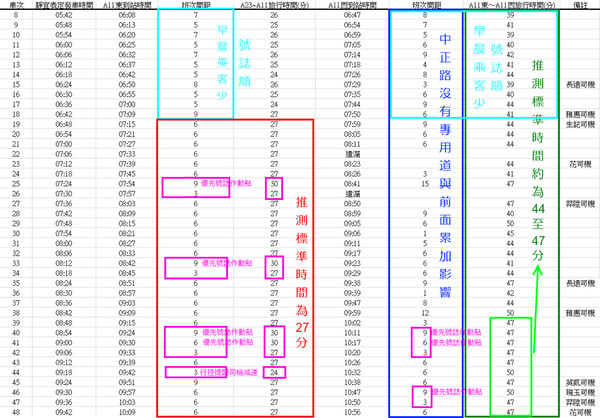Select the 備註 column header
600x418 pixels.
point(580,5)
